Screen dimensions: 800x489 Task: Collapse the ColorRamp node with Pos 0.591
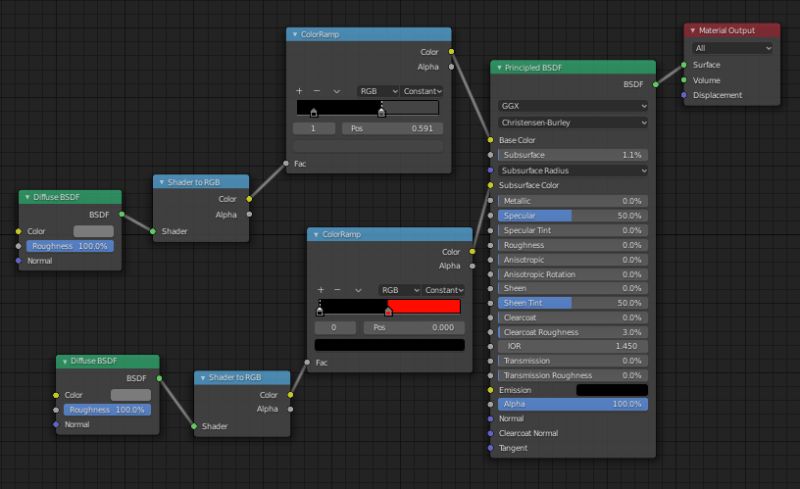(295, 34)
